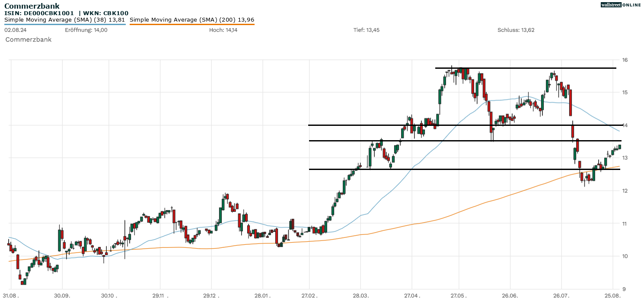
Task: Click the Schluss 13,62 value
Action: [x=516, y=30]
